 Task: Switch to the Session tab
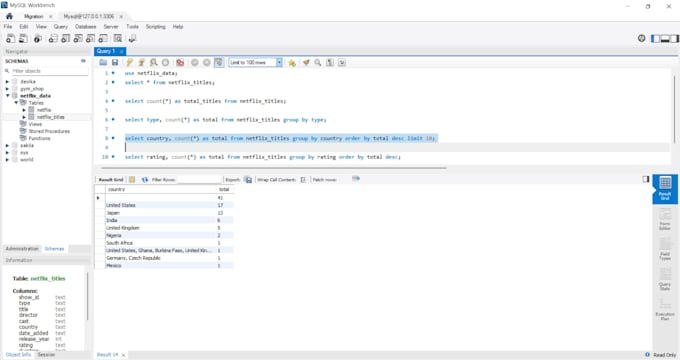click(46, 354)
